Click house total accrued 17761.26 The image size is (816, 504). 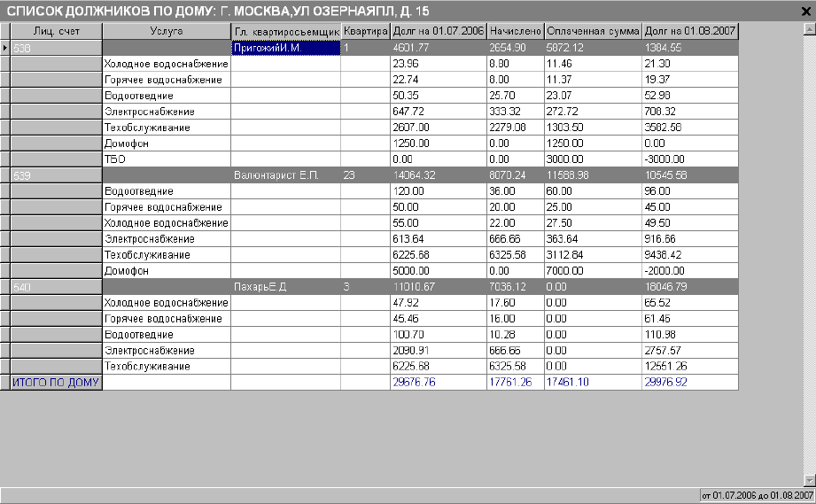[x=515, y=383]
